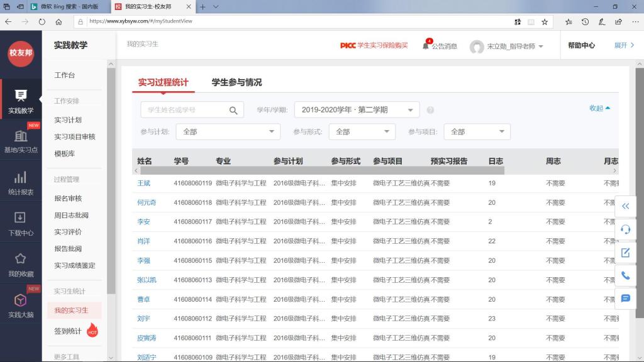Switch to the 学生参与情况 tab
The height and width of the screenshot is (362, 644).
coord(236,82)
